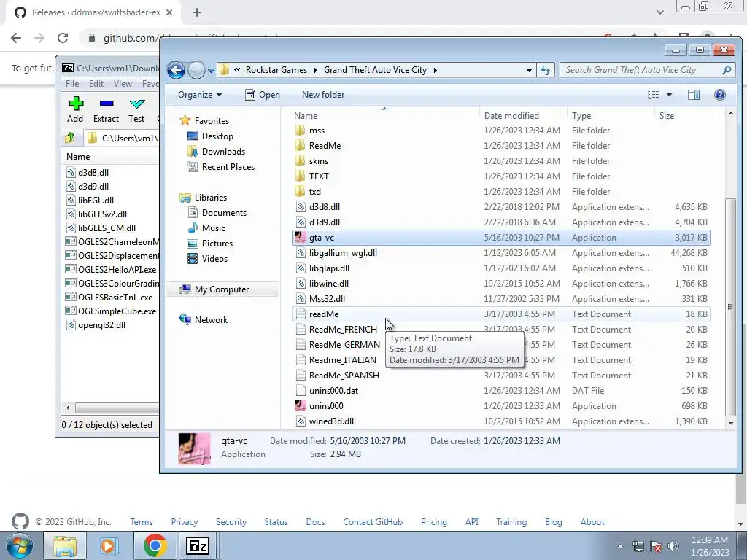Click New folder in Explorer toolbar
Screen dimensions: 747x560
(323, 95)
